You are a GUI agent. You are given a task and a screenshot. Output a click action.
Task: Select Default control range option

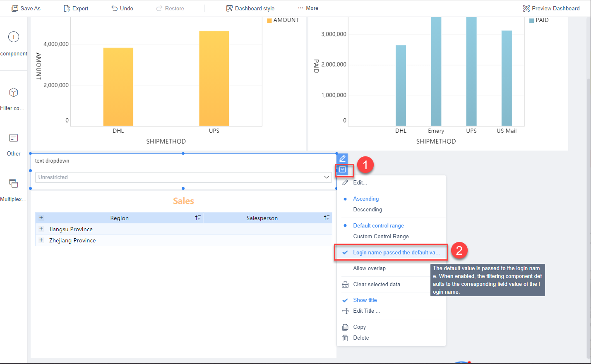(x=378, y=225)
